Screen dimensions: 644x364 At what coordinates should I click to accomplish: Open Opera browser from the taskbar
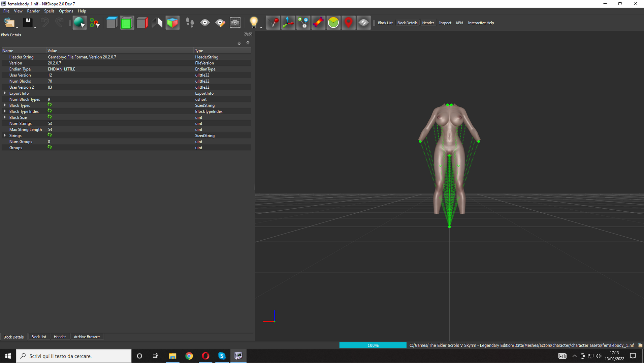tap(205, 356)
